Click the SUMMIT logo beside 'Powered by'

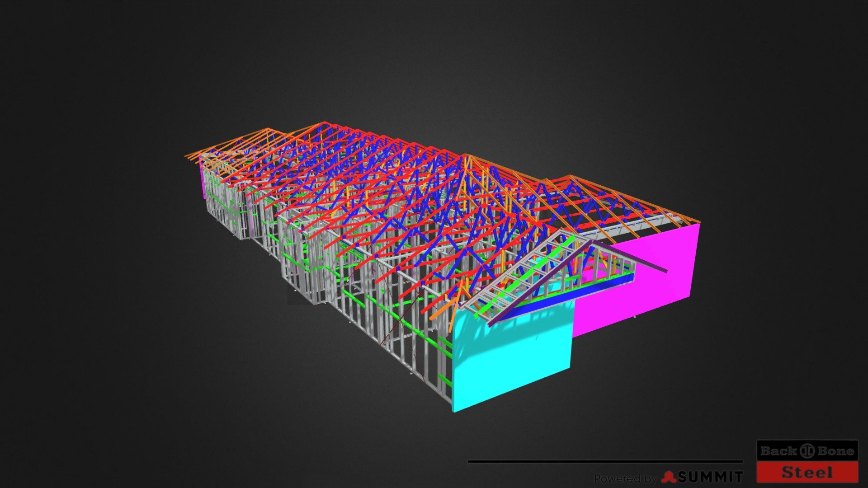[702, 477]
